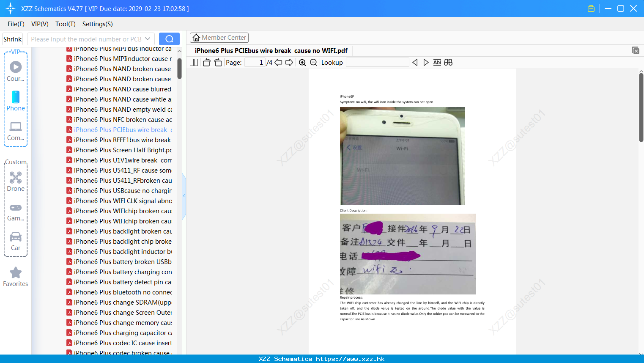The height and width of the screenshot is (363, 644).
Task: Select the Car category icon
Action: pyautogui.click(x=16, y=241)
